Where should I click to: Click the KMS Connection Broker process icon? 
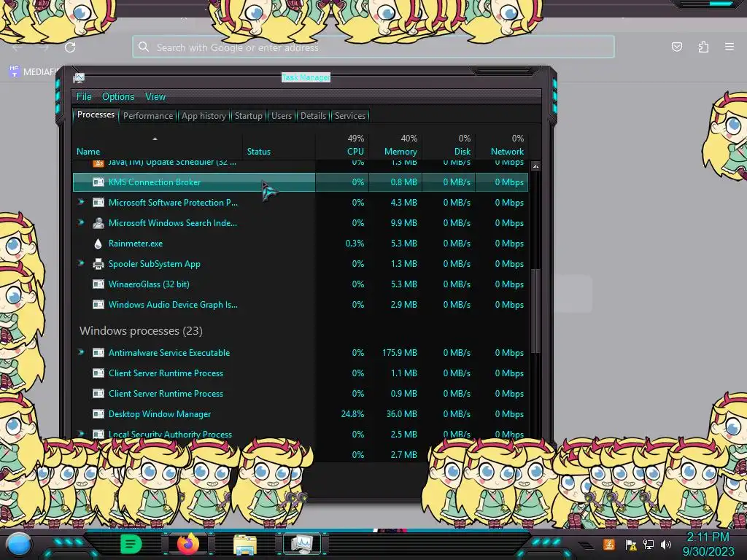[x=98, y=182]
